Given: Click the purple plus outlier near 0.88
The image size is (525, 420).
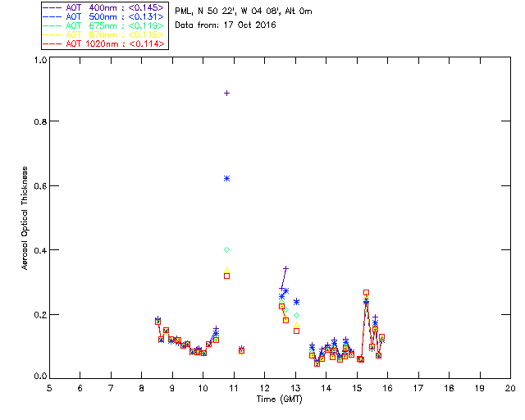Looking at the screenshot, I should coord(226,94).
